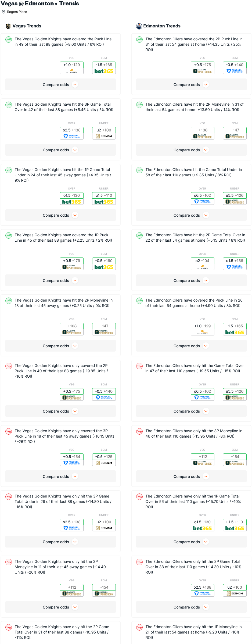Expand Compare odds for Oilers 2P Moneyline trend
The height and width of the screenshot is (644, 252).
click(191, 150)
